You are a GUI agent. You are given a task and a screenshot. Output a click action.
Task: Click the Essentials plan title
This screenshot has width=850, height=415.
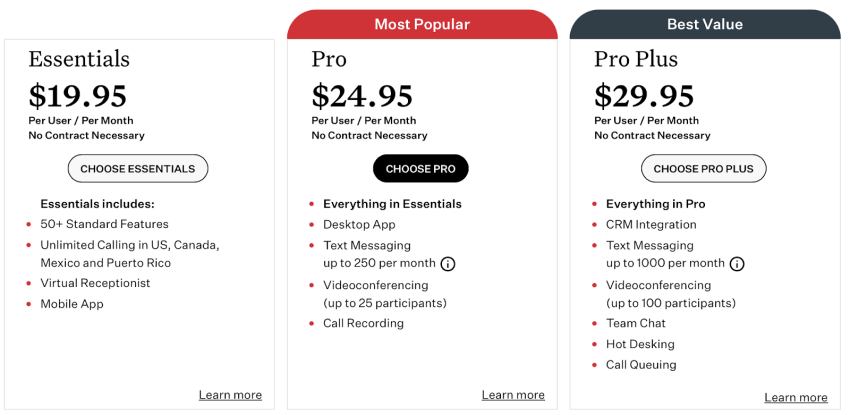[x=79, y=59]
